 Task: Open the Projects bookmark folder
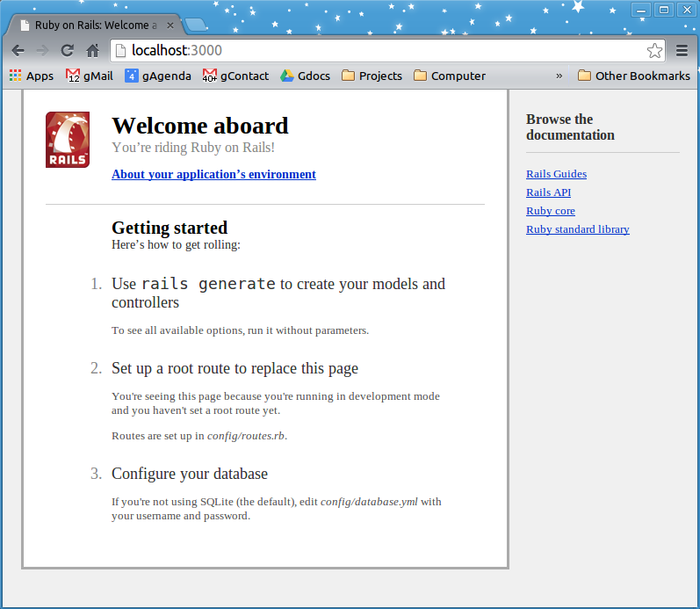[372, 76]
